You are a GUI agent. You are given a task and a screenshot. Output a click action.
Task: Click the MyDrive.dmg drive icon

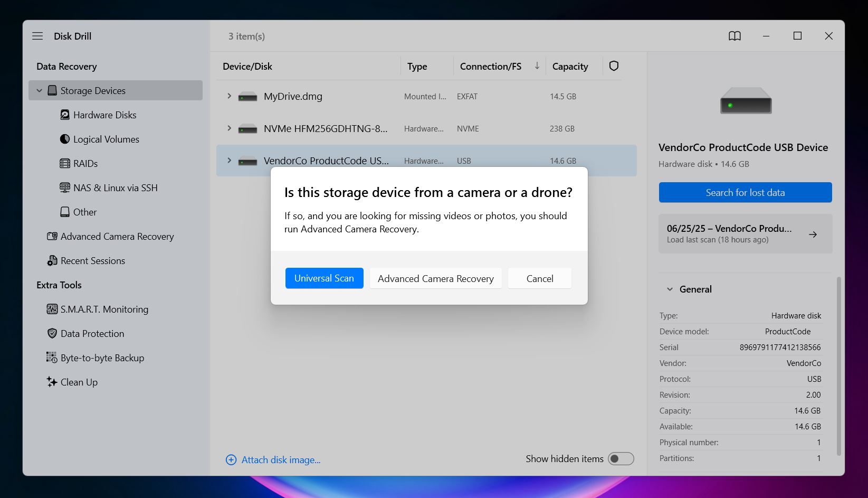(247, 97)
